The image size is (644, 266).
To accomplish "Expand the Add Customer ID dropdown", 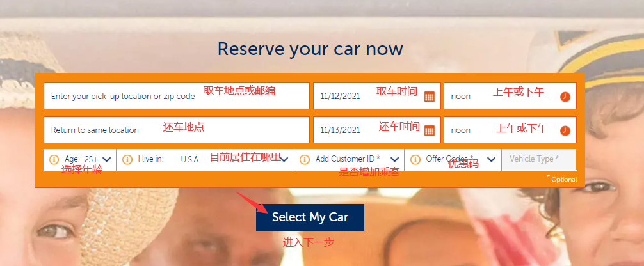I will (x=350, y=159).
